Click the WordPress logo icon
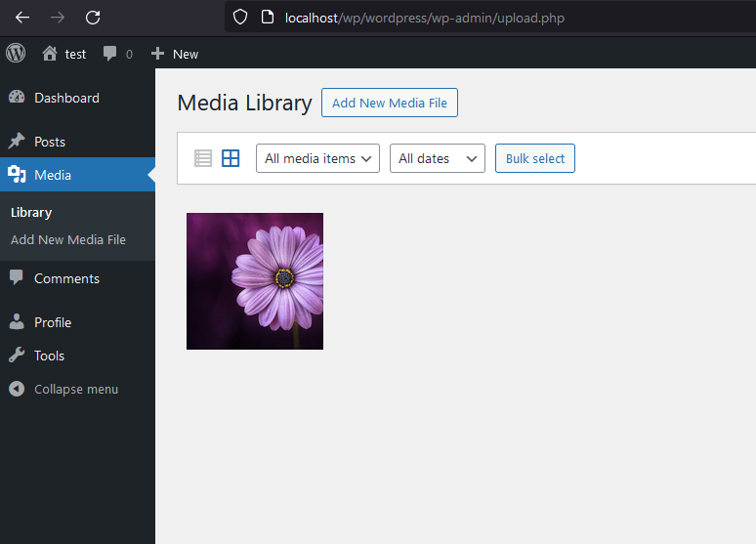The width and height of the screenshot is (756, 544). (16, 54)
